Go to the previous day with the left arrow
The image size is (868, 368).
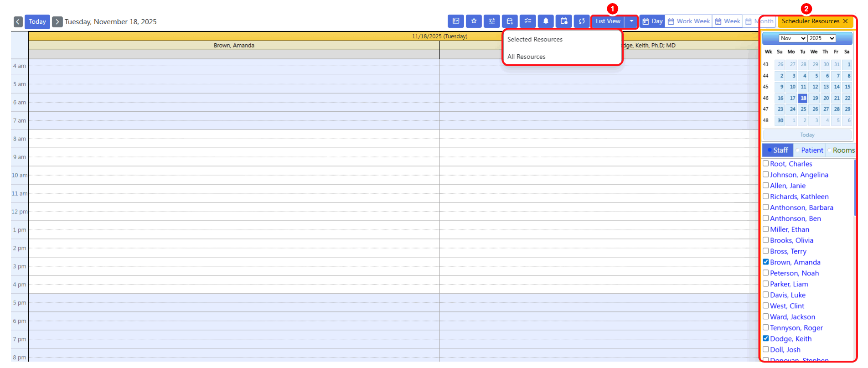[x=18, y=22]
